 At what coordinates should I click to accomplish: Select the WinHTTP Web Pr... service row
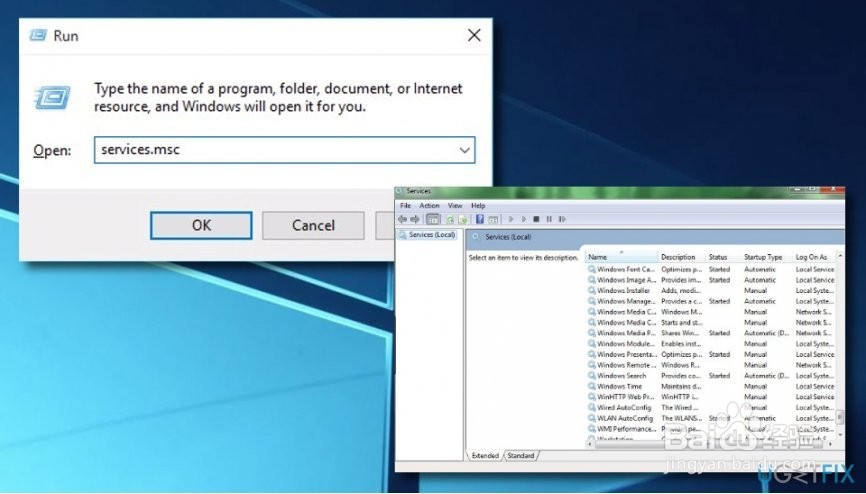711,397
